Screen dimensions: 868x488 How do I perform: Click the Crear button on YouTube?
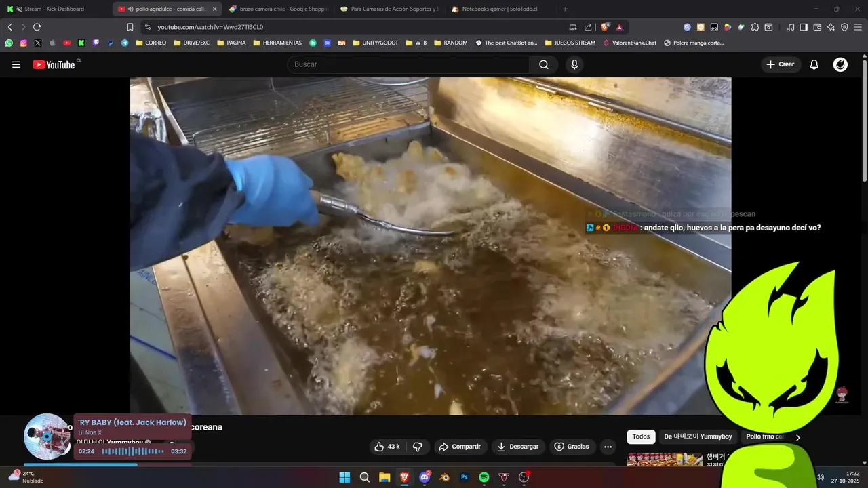780,64
